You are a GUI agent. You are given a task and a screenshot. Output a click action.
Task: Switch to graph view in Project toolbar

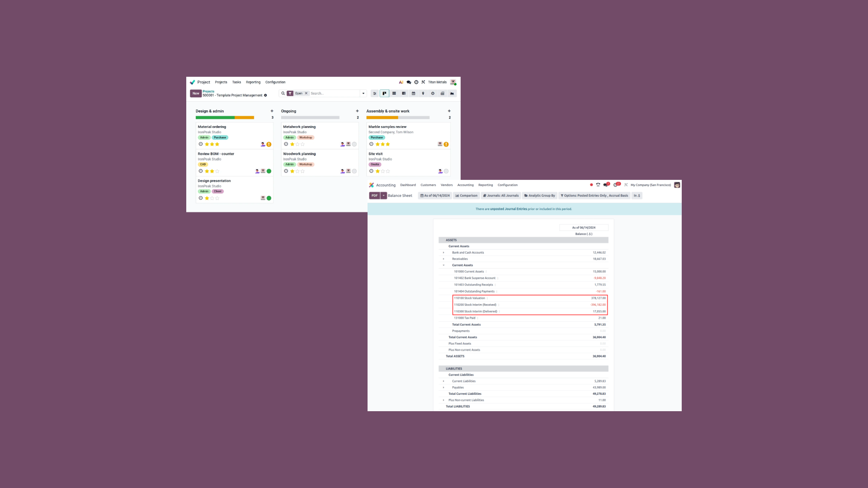[x=452, y=94]
